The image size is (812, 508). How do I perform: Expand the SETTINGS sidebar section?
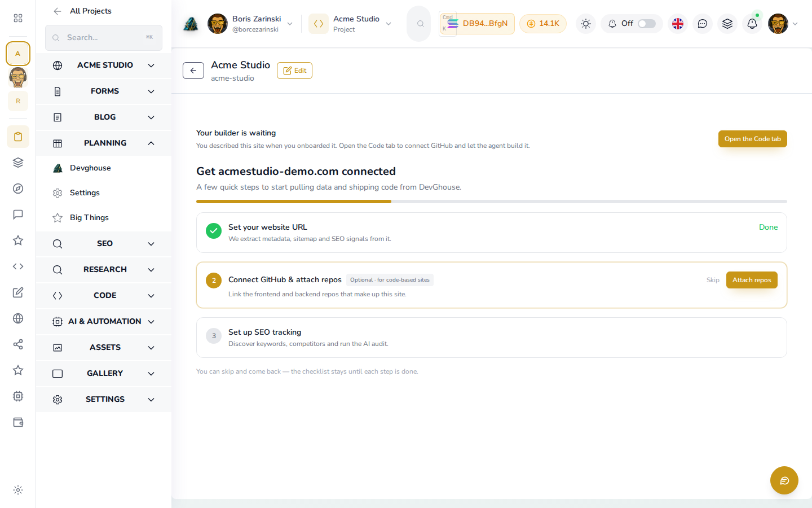click(104, 400)
